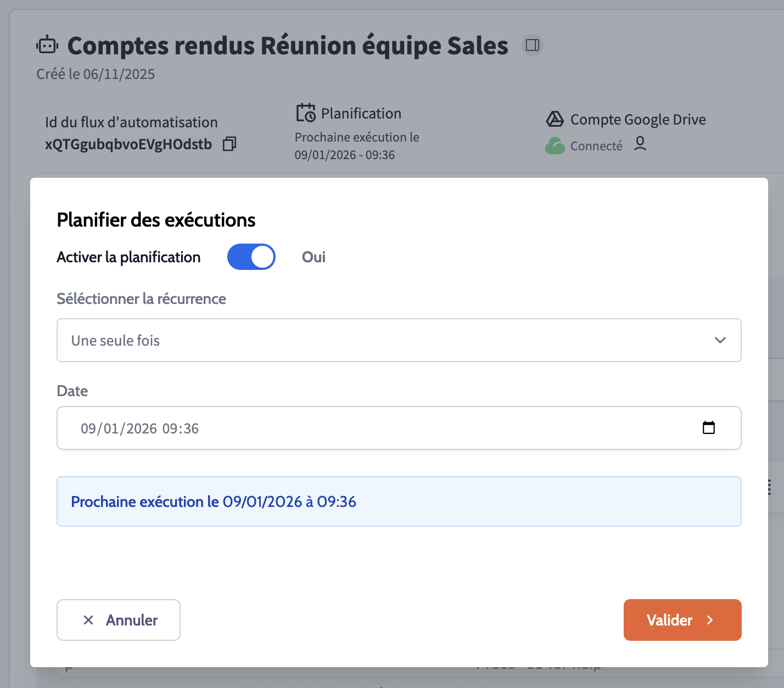Click the Prochaine exécution info banner

[x=399, y=501]
